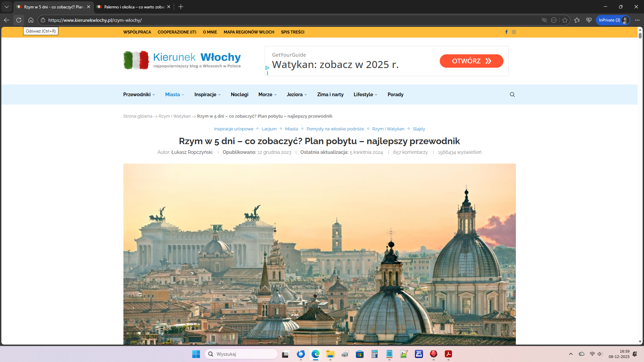
Task: Click the browser home icon
Action: (x=31, y=20)
